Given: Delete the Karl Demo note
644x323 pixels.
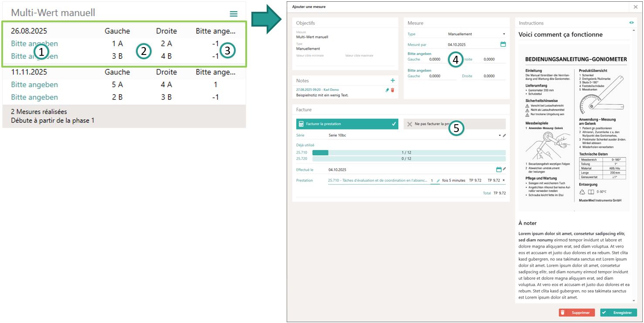Looking at the screenshot, I should pyautogui.click(x=392, y=90).
